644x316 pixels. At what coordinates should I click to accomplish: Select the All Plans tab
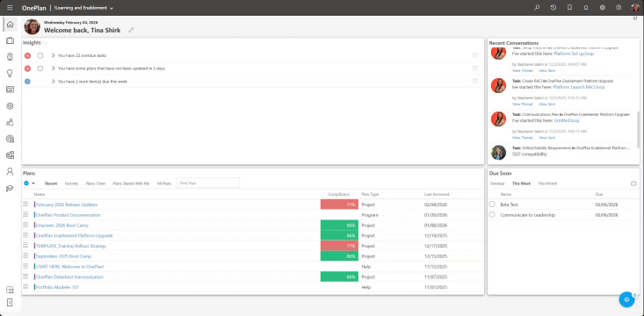(x=164, y=183)
